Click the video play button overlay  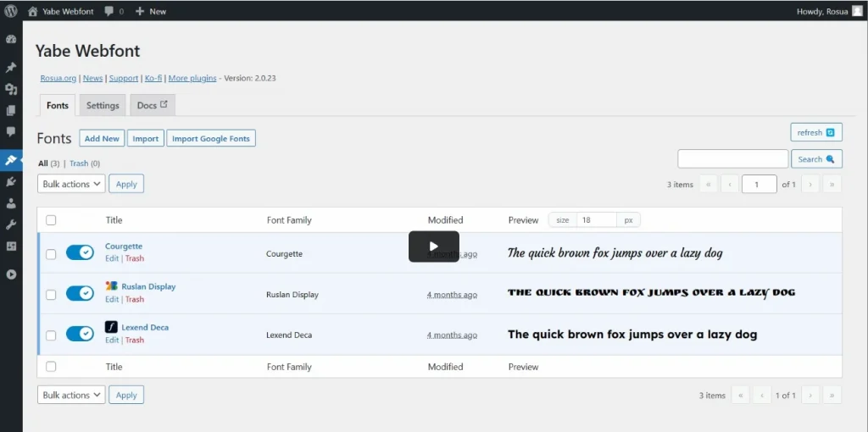point(434,246)
